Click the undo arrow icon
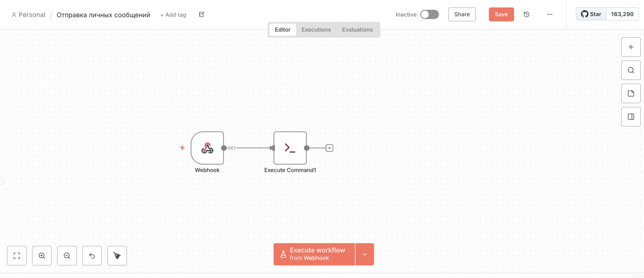The height and width of the screenshot is (278, 644). click(92, 256)
